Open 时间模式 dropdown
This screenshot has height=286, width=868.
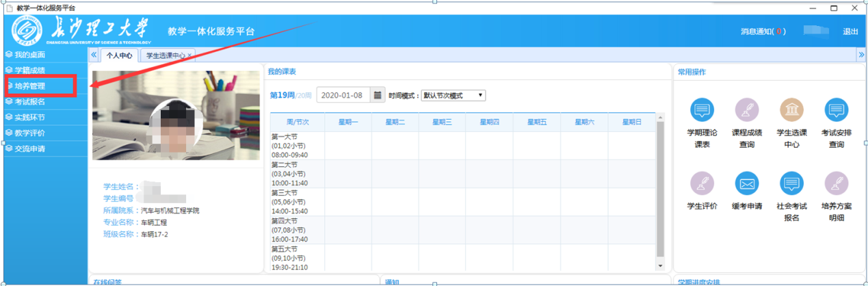tap(453, 96)
